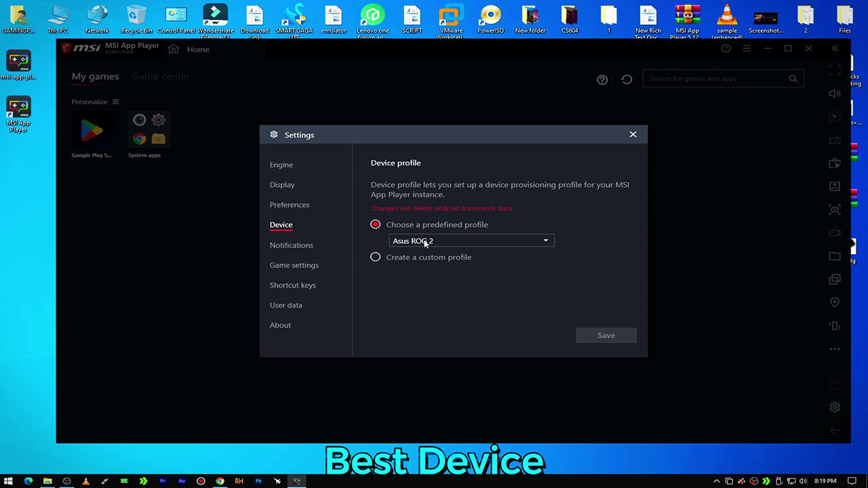The height and width of the screenshot is (488, 868).
Task: Open the title bar help icon
Action: 726,49
